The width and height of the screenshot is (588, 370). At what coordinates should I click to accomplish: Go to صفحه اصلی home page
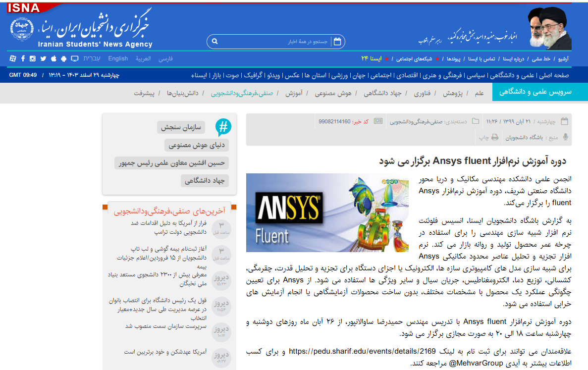554,75
